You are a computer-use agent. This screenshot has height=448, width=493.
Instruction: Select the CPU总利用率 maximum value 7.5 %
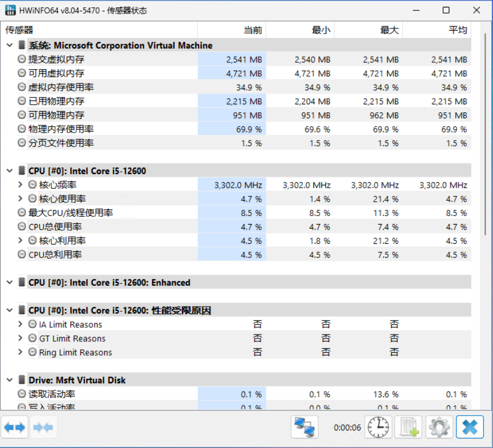[388, 255]
